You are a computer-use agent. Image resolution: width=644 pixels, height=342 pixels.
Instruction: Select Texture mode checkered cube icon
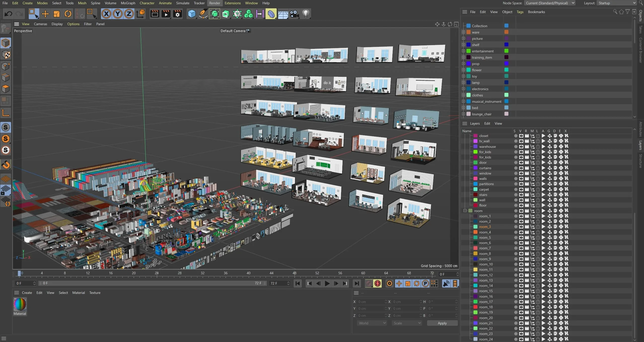[x=6, y=55]
